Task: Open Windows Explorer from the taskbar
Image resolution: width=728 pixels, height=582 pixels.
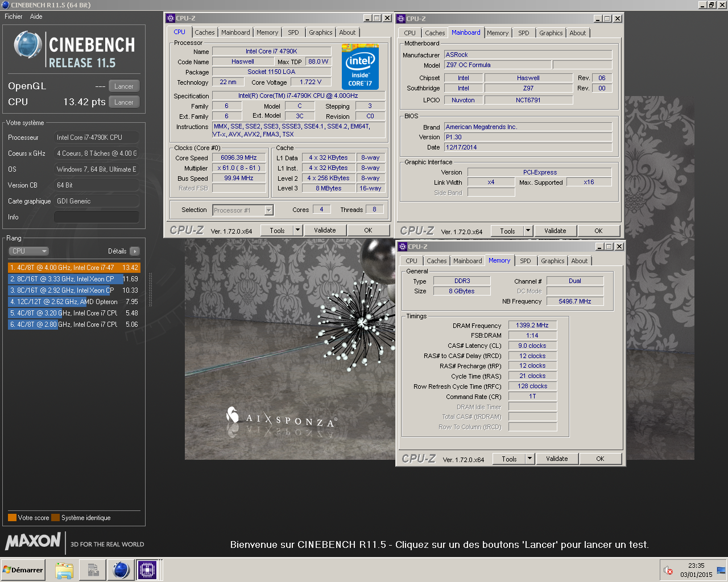Action: click(x=64, y=570)
